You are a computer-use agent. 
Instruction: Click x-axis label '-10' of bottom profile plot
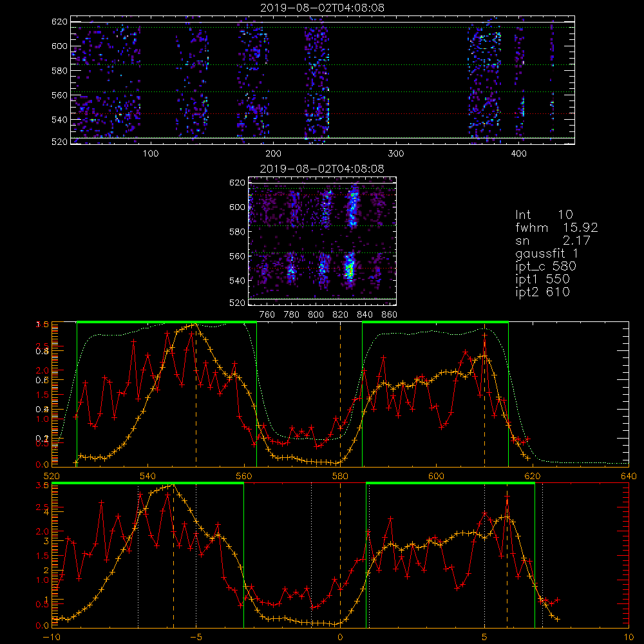point(52,638)
